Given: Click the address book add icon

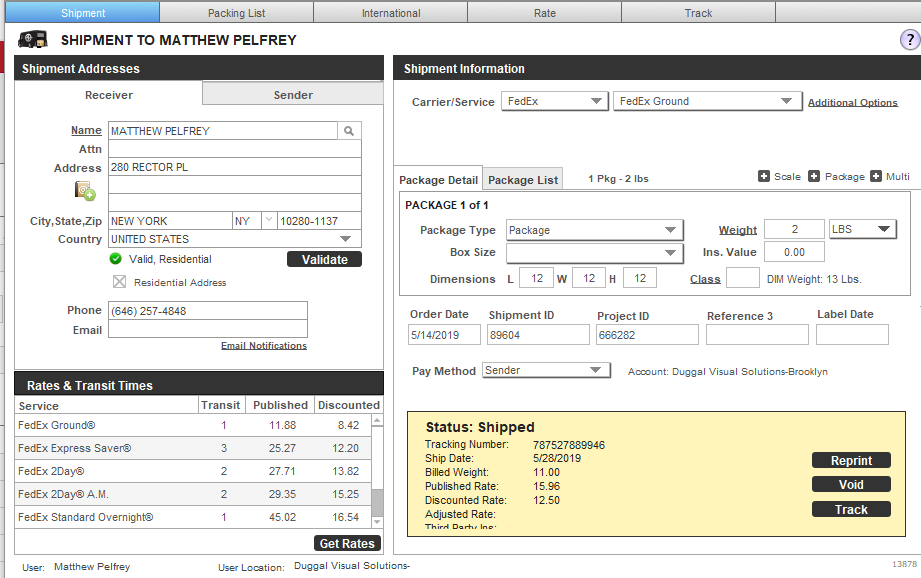Looking at the screenshot, I should point(85,191).
